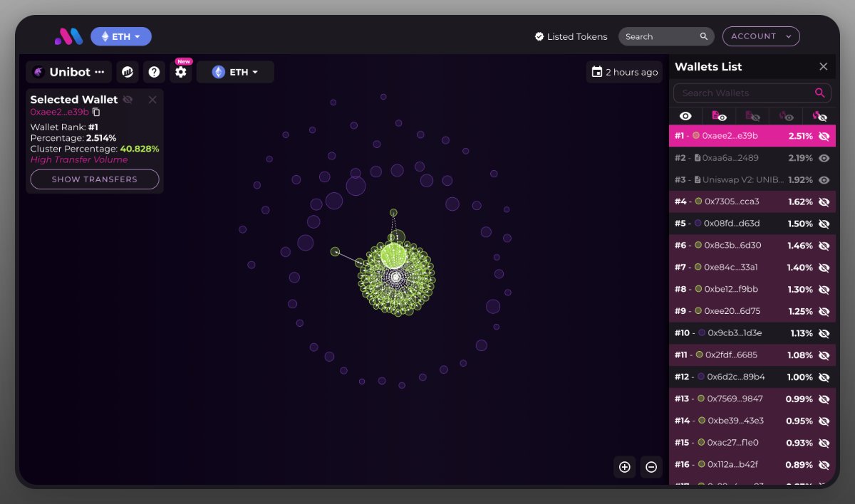
Task: Click the magnifier icon in header Search
Action: tap(704, 36)
